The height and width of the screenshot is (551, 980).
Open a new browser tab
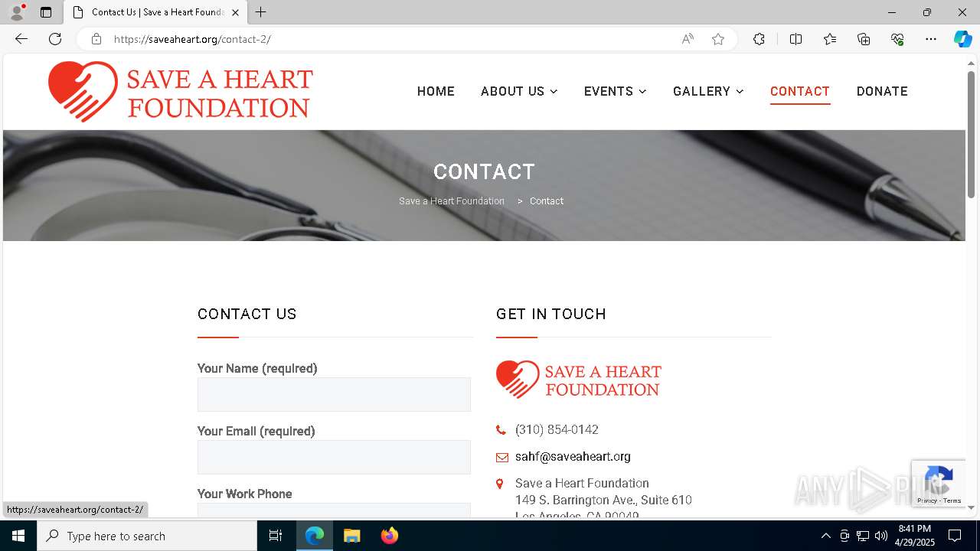click(261, 12)
